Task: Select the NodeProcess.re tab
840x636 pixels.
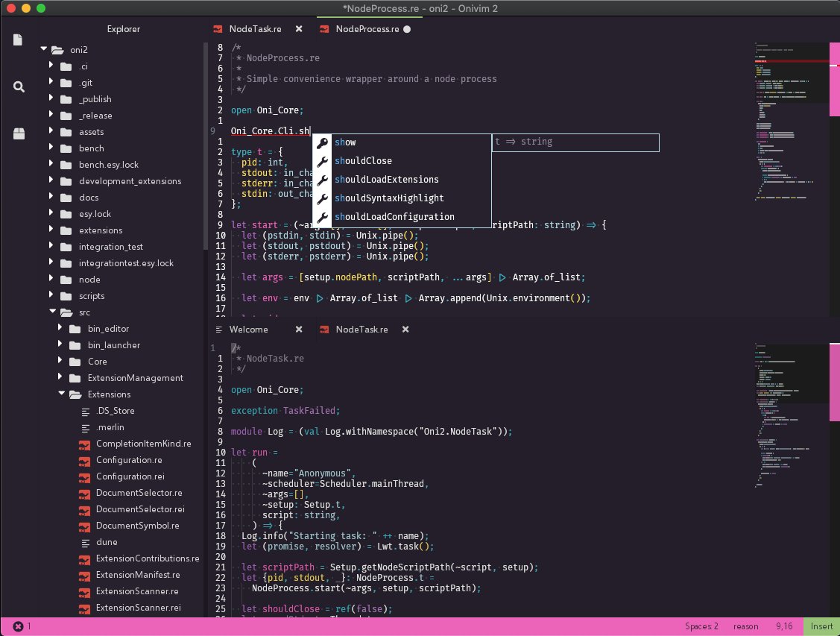Action: pyautogui.click(x=367, y=30)
